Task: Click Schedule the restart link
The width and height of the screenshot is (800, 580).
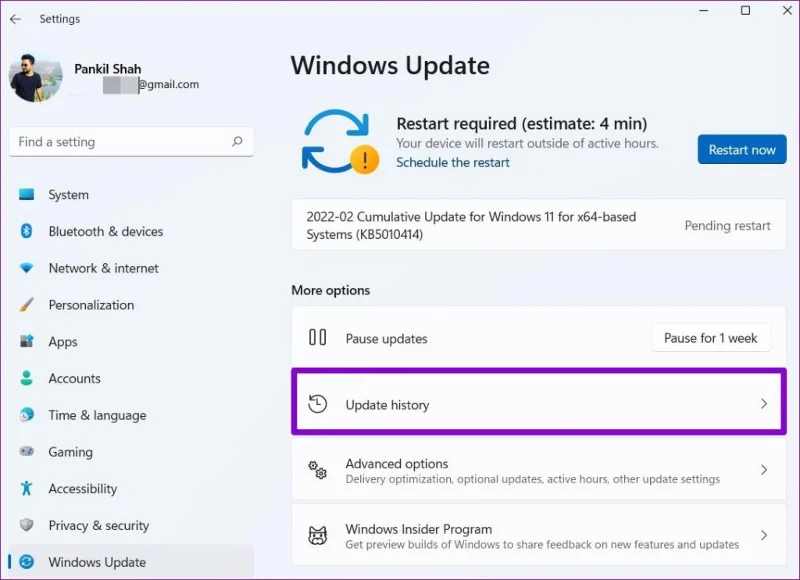Action: tap(453, 162)
